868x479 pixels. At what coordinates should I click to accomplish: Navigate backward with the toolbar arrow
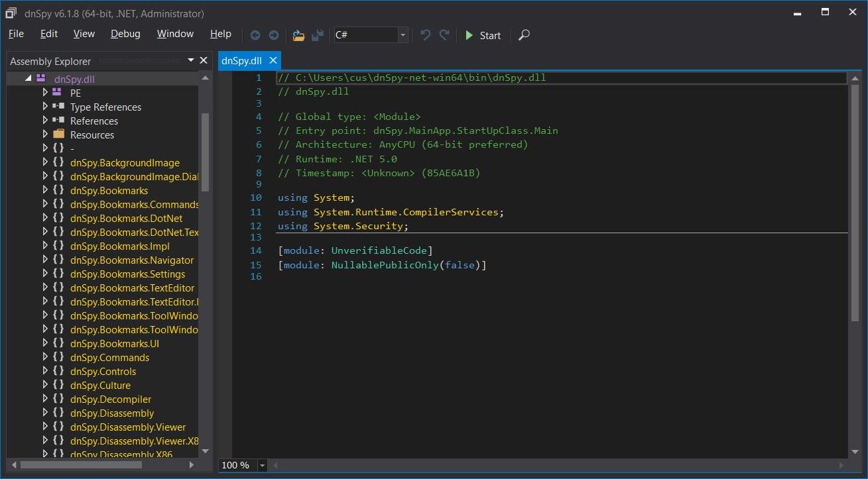tap(255, 35)
